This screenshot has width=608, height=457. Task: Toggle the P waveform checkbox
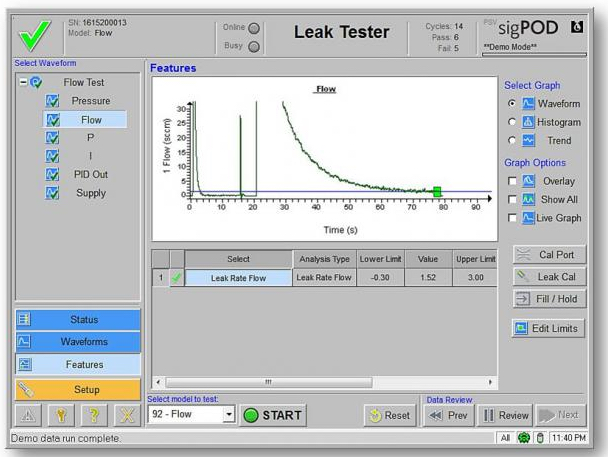pos(52,138)
